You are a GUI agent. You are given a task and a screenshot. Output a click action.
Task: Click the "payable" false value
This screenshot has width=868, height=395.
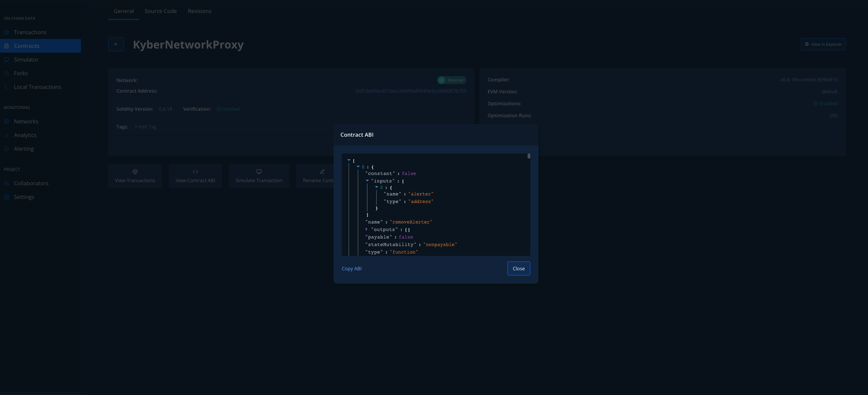[406, 237]
